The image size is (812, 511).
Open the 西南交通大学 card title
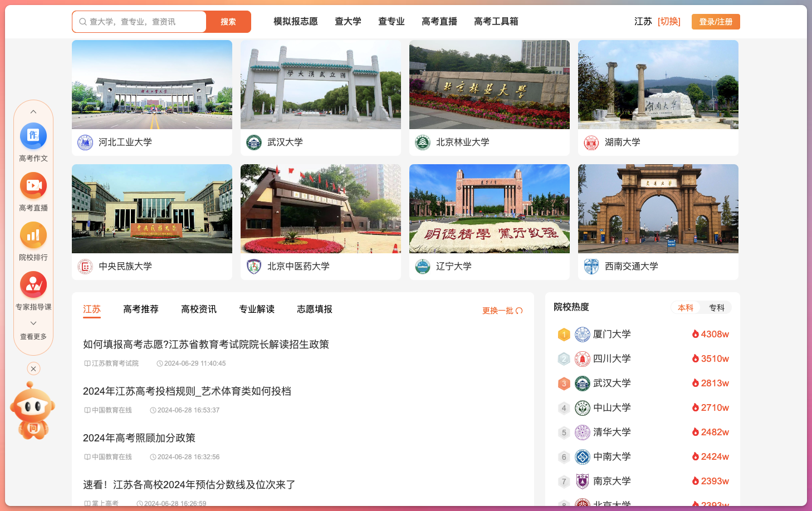[x=632, y=267]
